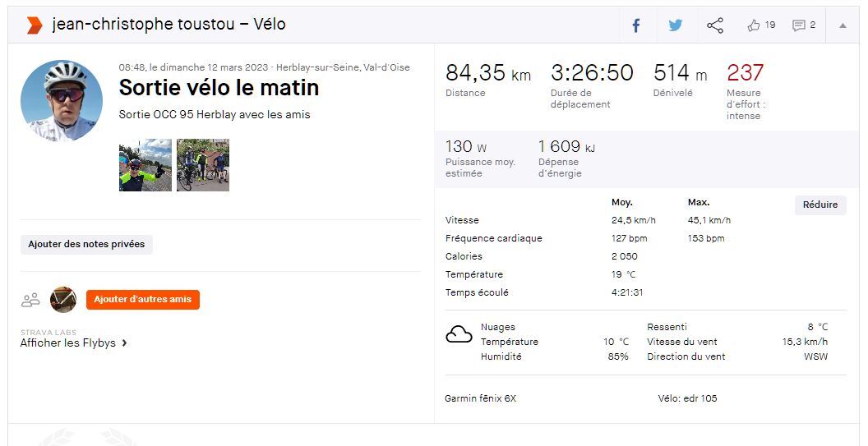This screenshot has width=868, height=446.
Task: Click the cloud weather icon
Action: pos(459,334)
